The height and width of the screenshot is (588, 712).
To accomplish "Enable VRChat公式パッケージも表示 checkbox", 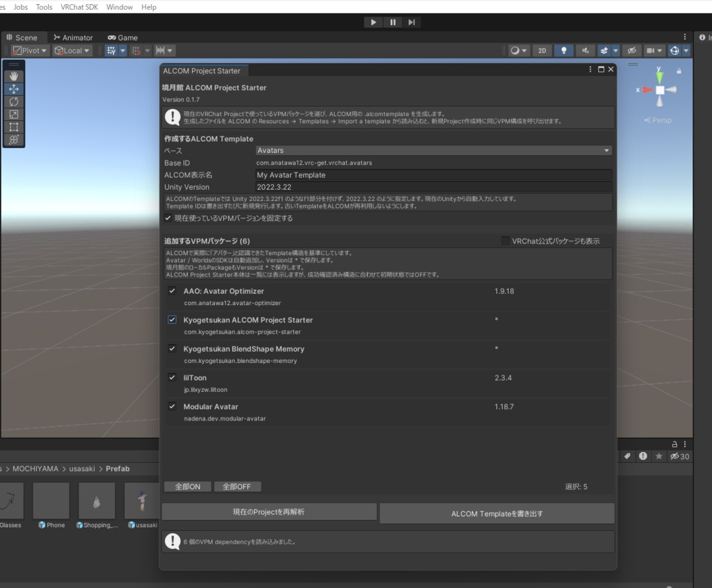I will pyautogui.click(x=505, y=240).
